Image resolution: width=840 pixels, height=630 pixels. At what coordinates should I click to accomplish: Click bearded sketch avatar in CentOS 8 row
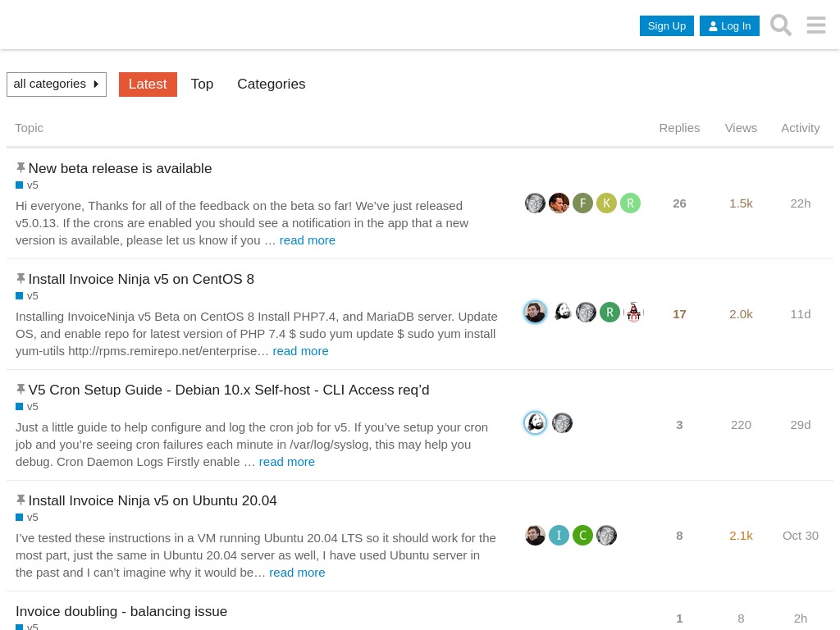click(562, 312)
